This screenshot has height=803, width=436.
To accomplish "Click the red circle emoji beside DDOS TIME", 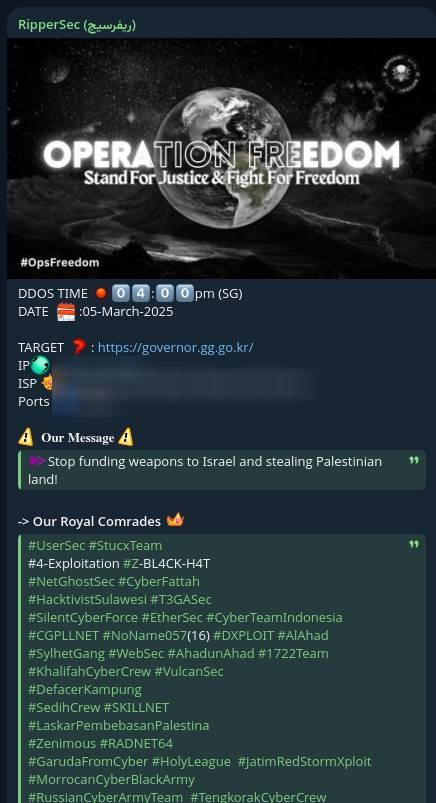I will [x=101, y=293].
